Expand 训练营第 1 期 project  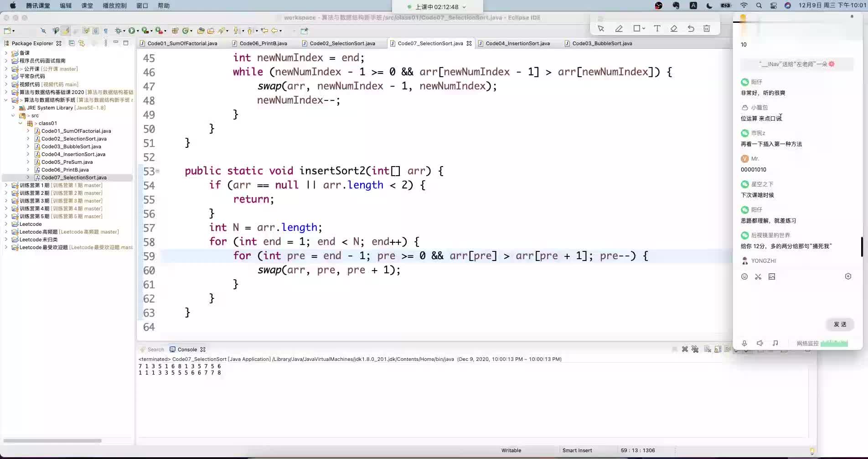(x=6, y=185)
